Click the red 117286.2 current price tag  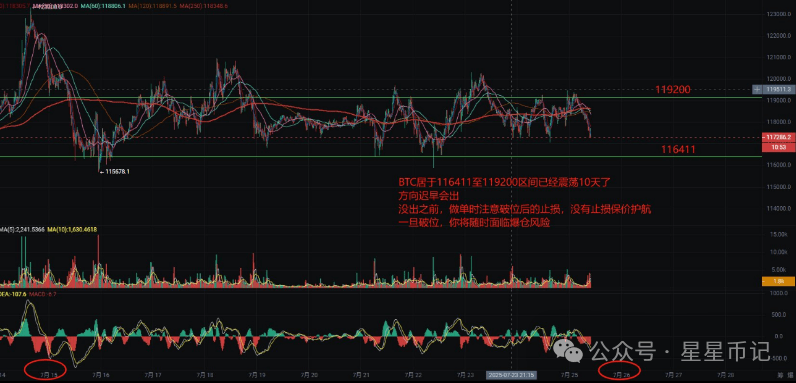click(x=779, y=137)
